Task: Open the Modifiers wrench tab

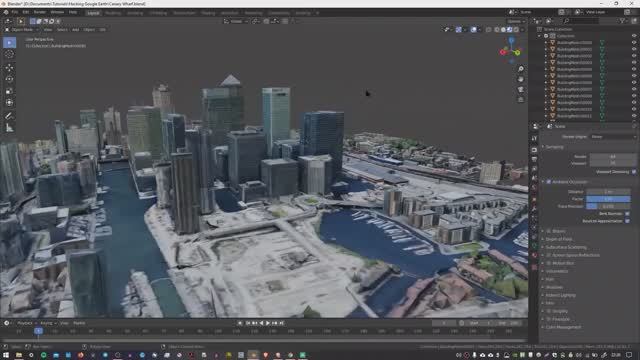Action: (534, 209)
